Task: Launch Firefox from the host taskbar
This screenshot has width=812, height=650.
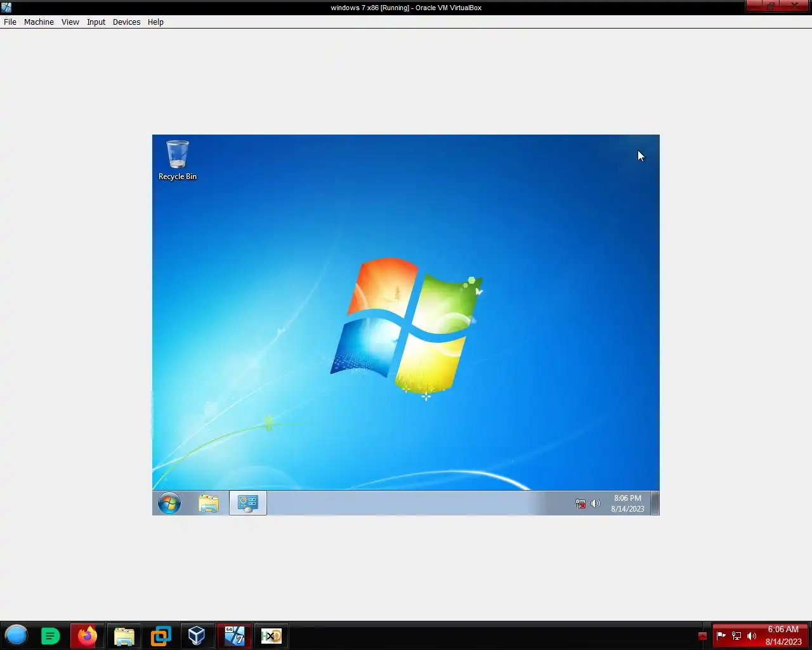Action: tap(87, 635)
